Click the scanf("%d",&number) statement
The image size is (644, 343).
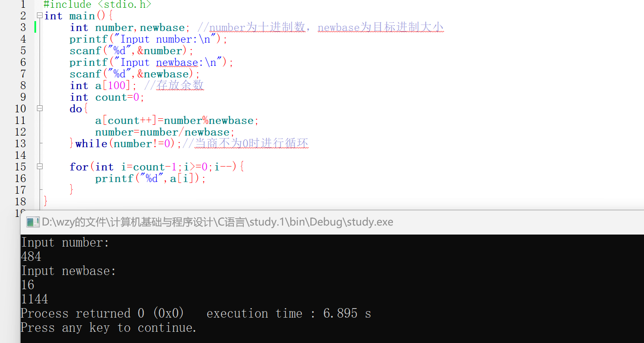click(x=132, y=51)
